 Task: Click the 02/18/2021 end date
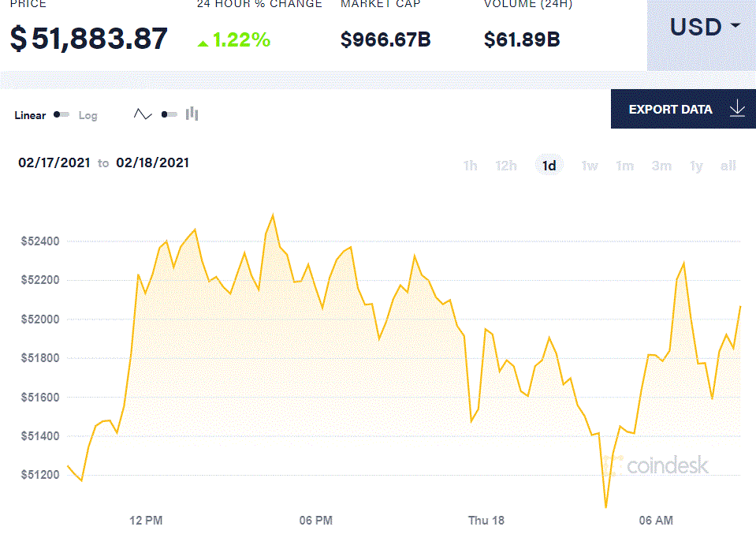(x=152, y=163)
